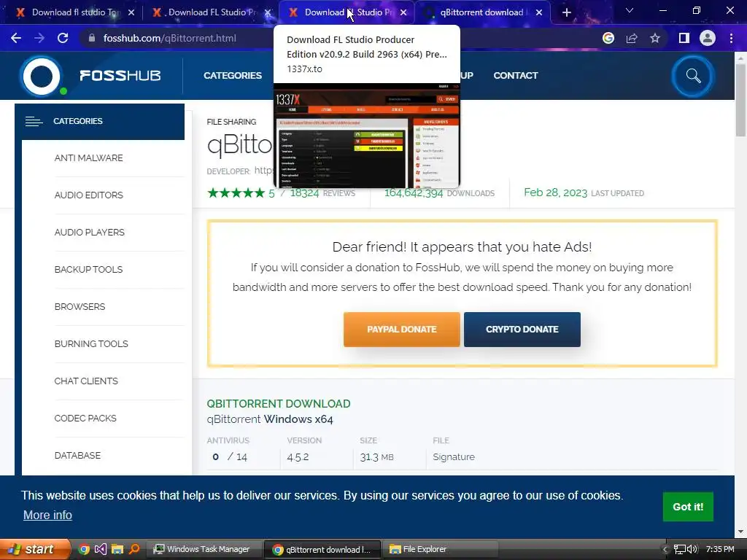Click the Start button
Viewport: 747px width, 560px height.
[34, 549]
